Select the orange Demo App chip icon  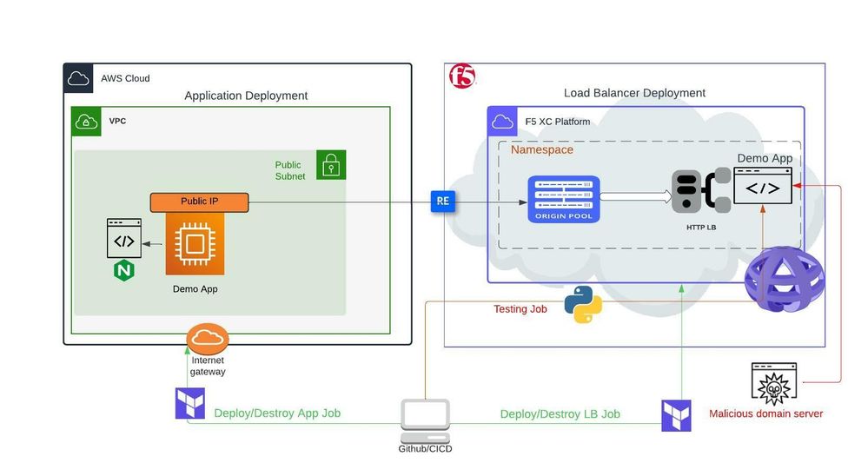point(195,244)
